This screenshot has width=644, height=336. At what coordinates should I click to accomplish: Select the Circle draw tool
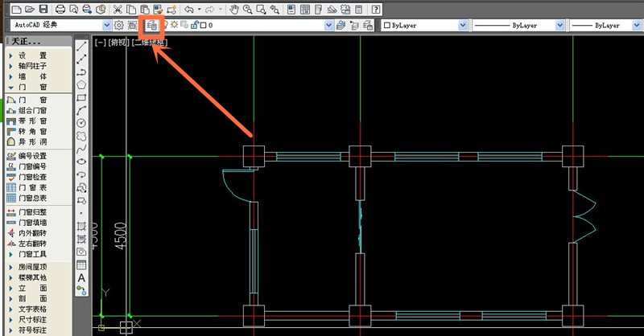pos(81,123)
